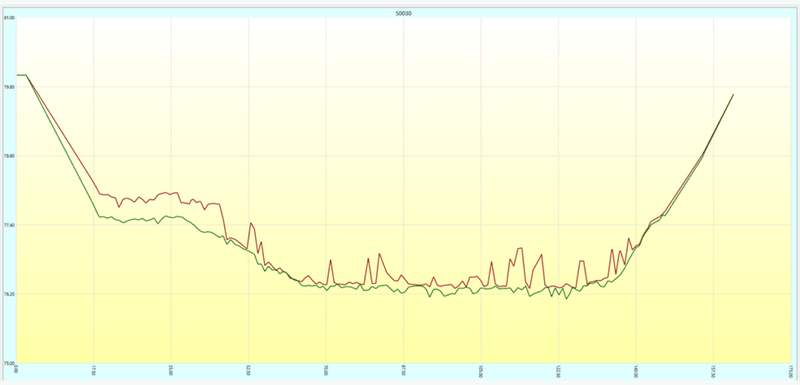Click the 75.00 y-axis tick label
The height and width of the screenshot is (385, 800).
point(10,363)
